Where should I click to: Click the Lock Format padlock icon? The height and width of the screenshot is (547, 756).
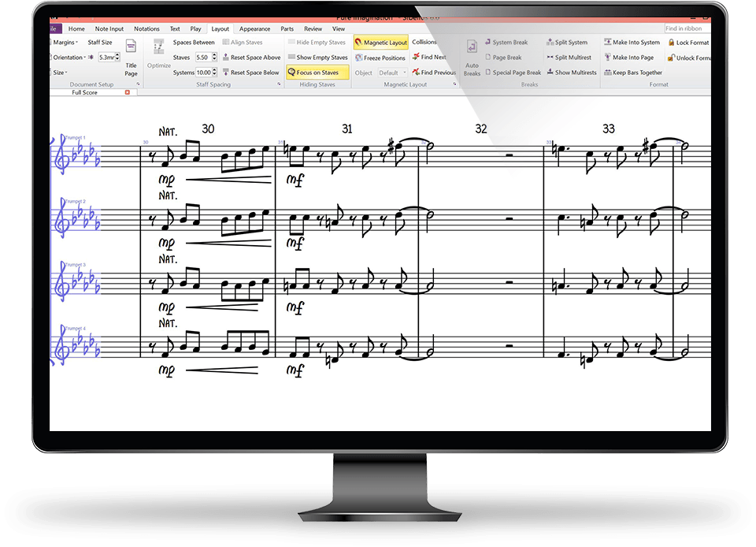click(x=671, y=43)
